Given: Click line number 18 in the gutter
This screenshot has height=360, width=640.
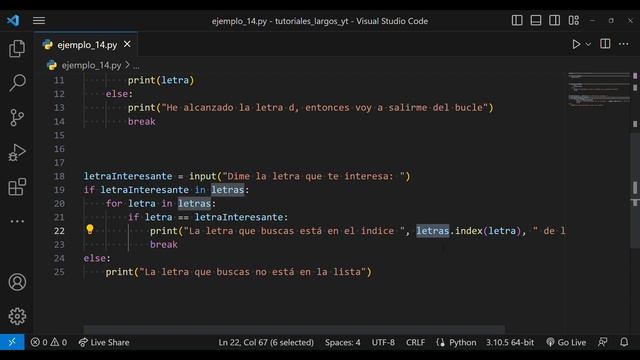Looking at the screenshot, I should 59,176.
